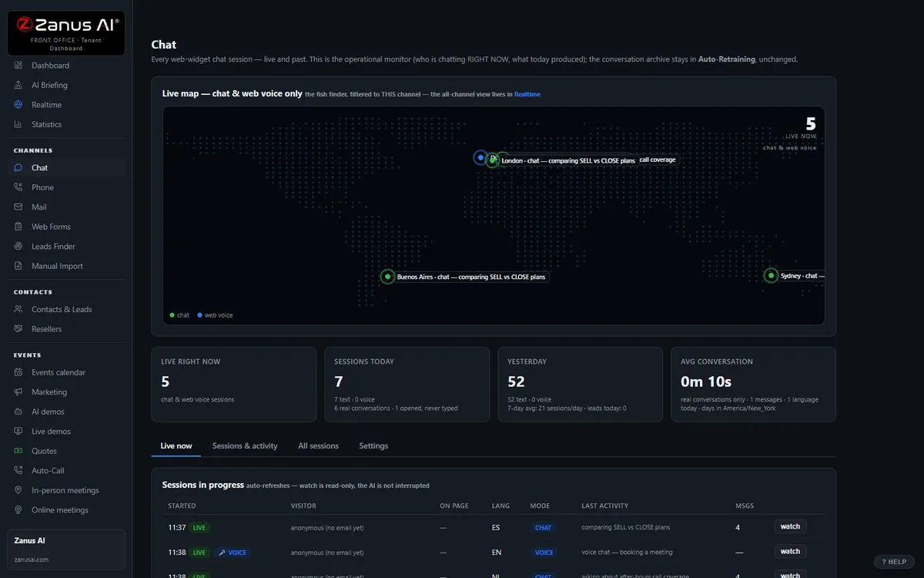The image size is (924, 578).
Task: Open the Zanus AI zanusai.com tenant card
Action: click(x=66, y=549)
